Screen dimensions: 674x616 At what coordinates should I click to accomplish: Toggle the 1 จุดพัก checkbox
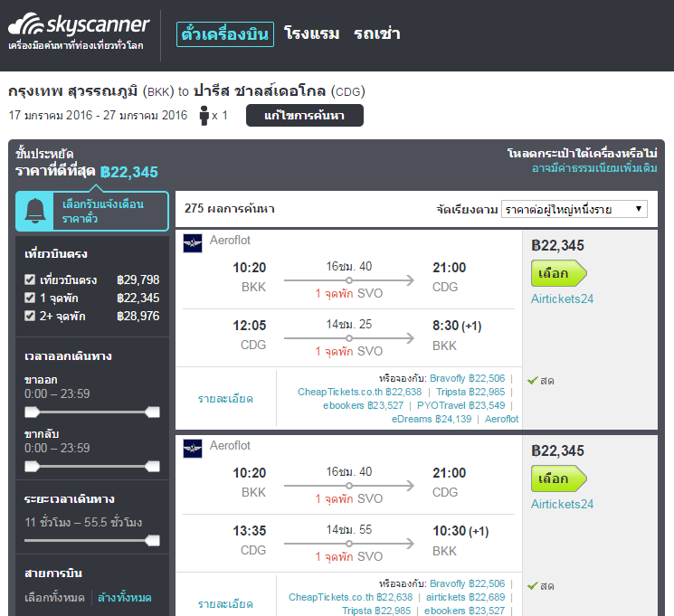30,298
